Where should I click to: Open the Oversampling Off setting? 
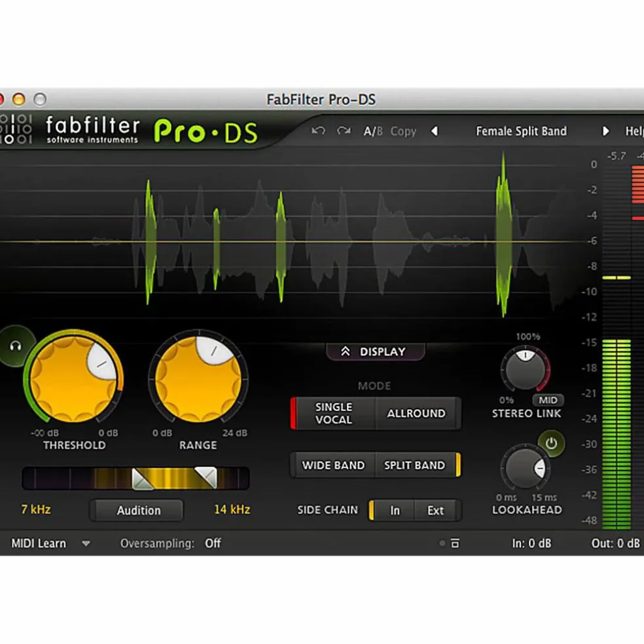213,543
